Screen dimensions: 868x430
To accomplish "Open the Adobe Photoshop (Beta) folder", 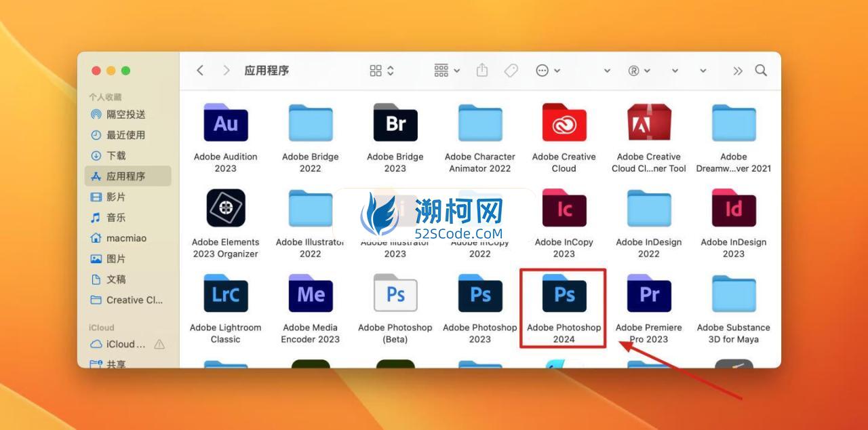I will click(395, 294).
